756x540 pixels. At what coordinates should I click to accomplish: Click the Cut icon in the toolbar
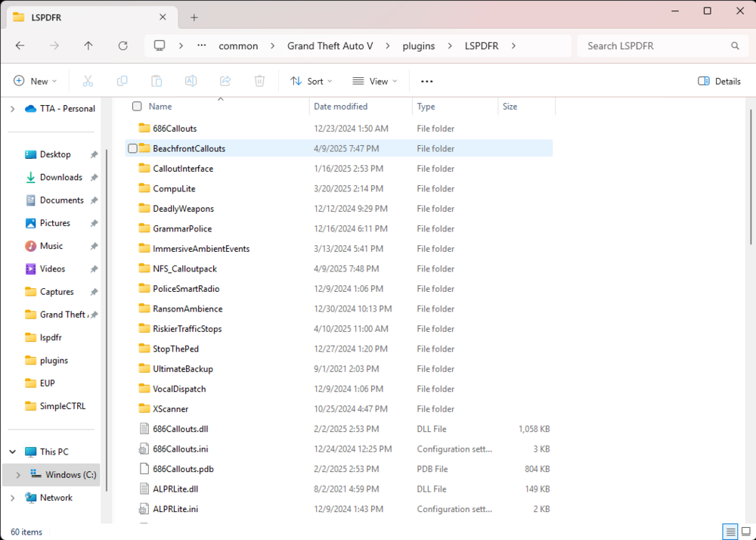click(88, 81)
